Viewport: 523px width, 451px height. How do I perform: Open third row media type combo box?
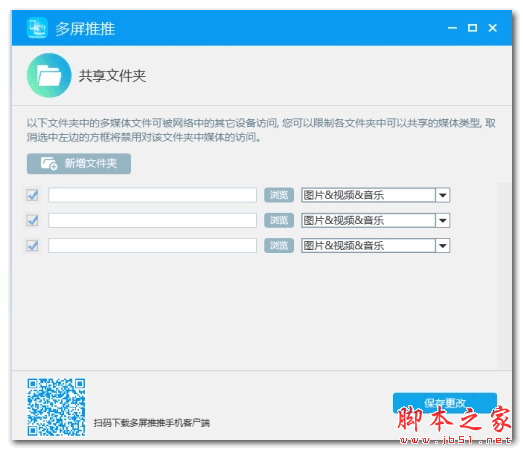tap(376, 246)
